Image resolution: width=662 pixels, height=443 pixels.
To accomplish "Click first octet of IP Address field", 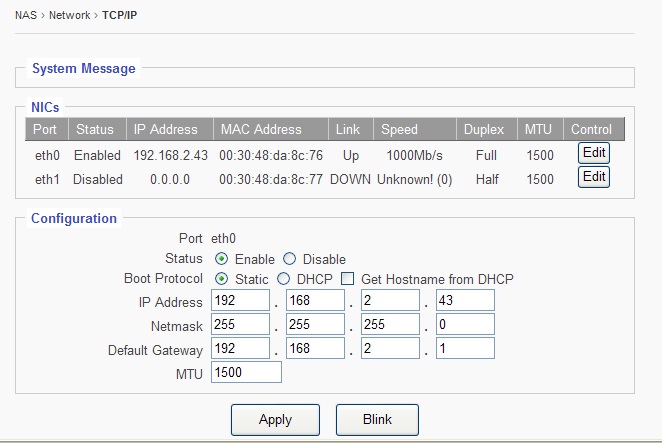I will 240,302.
